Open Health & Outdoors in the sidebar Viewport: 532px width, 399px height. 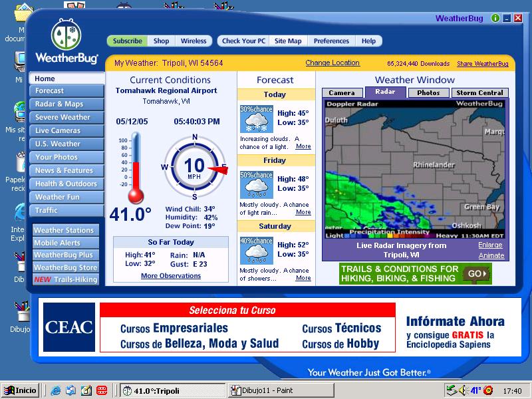pyautogui.click(x=66, y=184)
